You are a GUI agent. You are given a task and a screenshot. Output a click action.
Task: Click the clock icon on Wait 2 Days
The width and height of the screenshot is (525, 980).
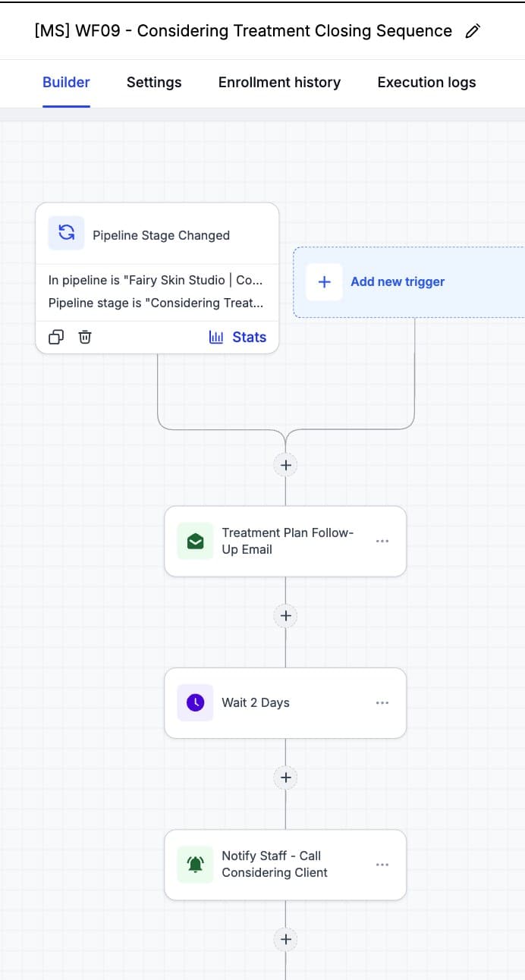click(195, 702)
